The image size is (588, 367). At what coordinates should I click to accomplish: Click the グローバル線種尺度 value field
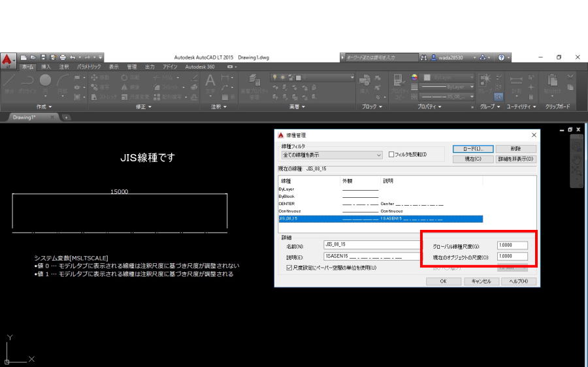click(512, 245)
